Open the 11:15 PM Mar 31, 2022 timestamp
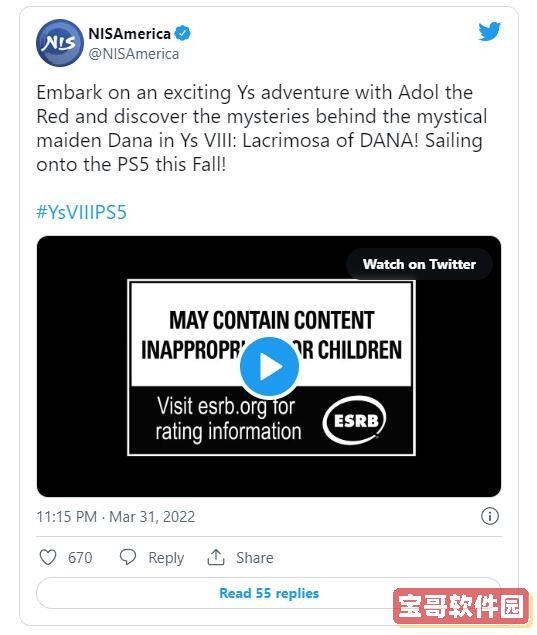This screenshot has width=537, height=635. (116, 517)
